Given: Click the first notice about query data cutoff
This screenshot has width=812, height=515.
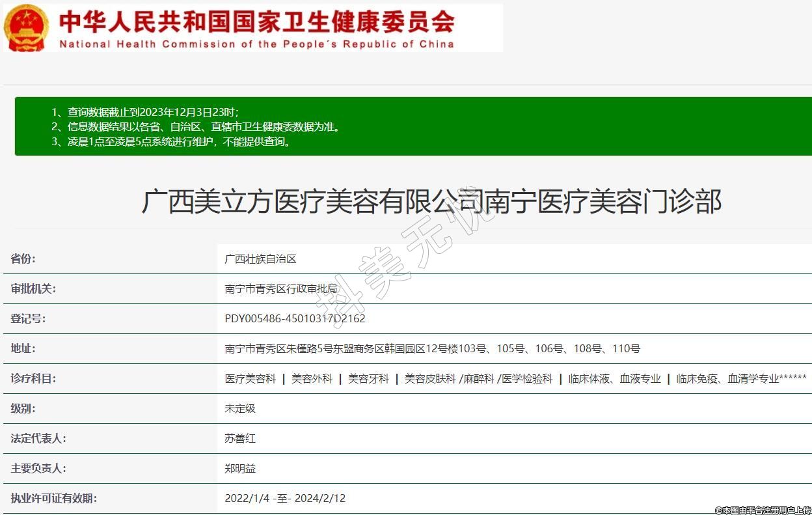Looking at the screenshot, I should 145,111.
